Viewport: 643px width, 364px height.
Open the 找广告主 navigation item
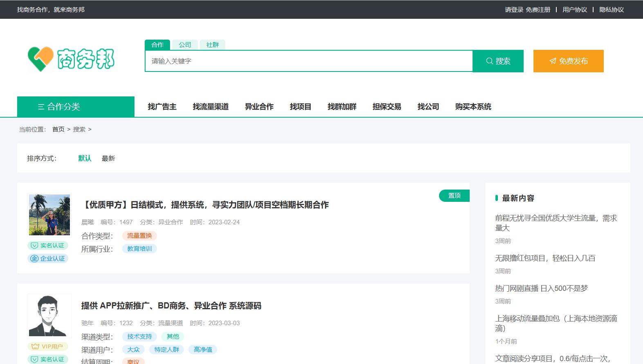162,107
